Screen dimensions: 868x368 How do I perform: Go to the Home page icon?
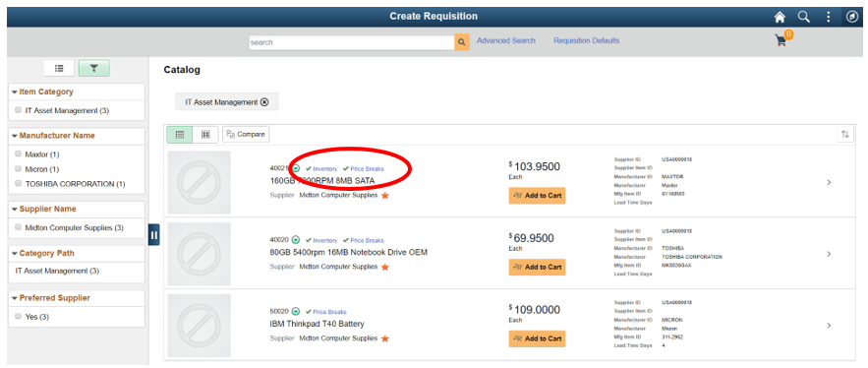click(780, 17)
